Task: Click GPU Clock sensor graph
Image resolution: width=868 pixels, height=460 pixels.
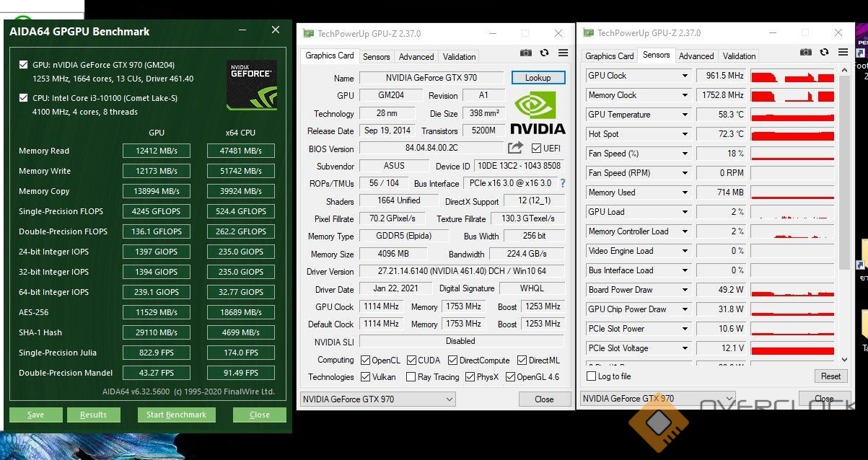Action: (x=792, y=76)
